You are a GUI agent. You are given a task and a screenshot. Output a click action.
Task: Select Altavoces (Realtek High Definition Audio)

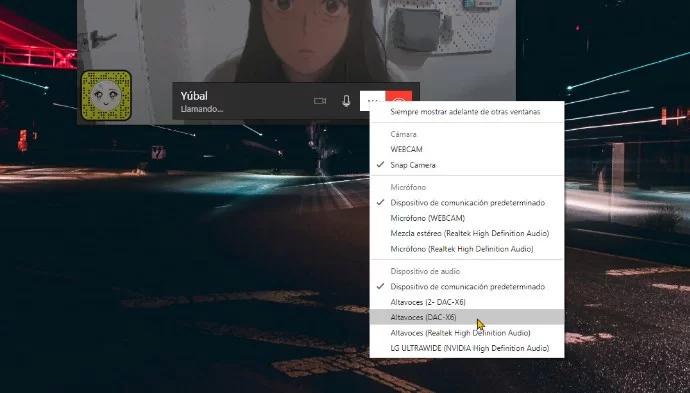pyautogui.click(x=467, y=333)
